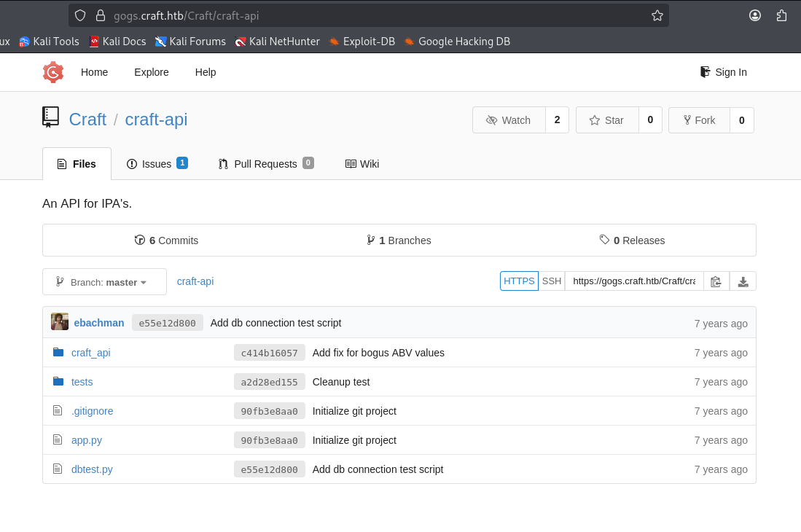Open the dbtest.py file
This screenshot has width=801, height=532.
point(92,469)
